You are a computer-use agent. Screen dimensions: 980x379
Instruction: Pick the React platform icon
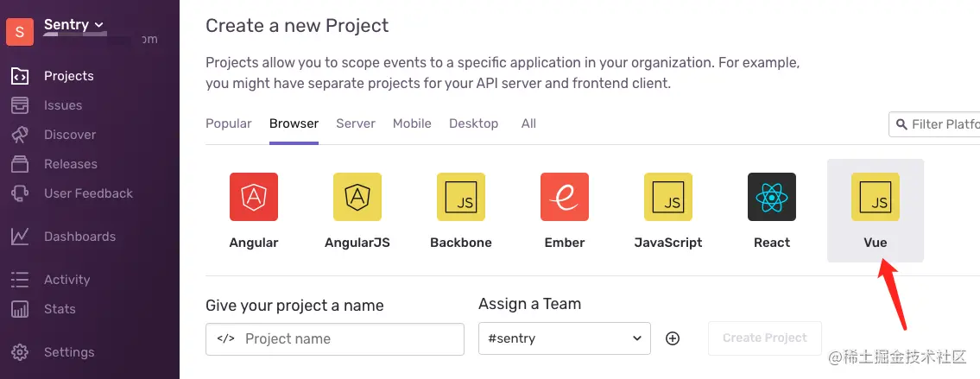point(772,197)
